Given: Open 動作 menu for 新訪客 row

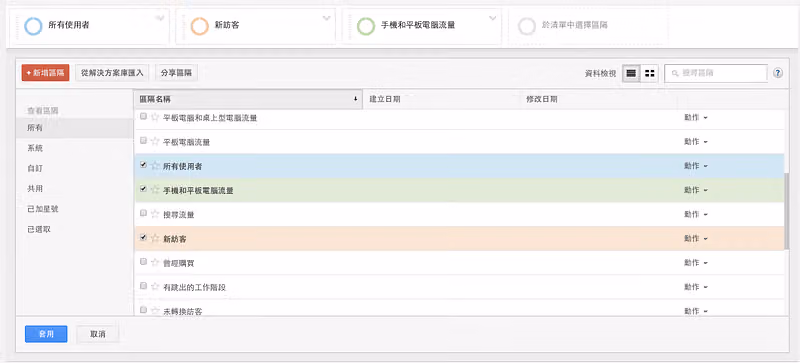Looking at the screenshot, I should coord(696,238).
